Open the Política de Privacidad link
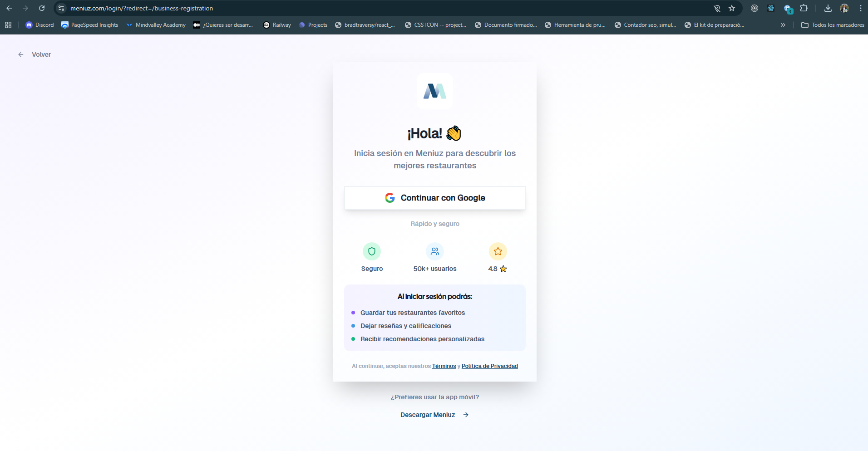The image size is (868, 451). click(490, 366)
